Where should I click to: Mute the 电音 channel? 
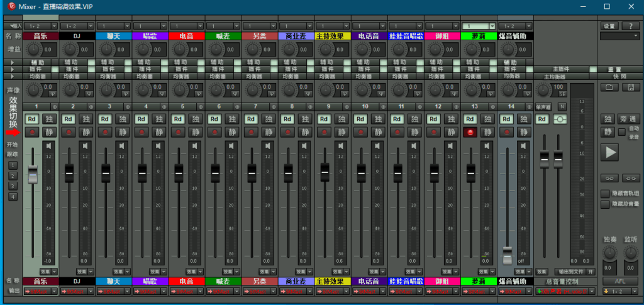pyautogui.click(x=196, y=132)
